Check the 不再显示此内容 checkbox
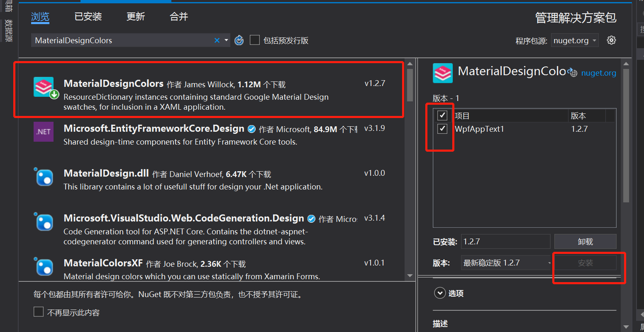The image size is (644, 332). 38,312
